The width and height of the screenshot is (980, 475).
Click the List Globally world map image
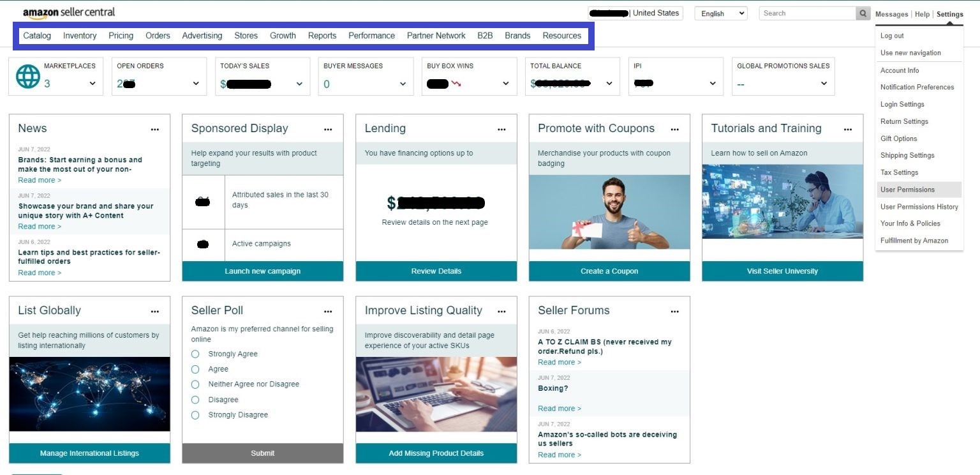pos(89,394)
